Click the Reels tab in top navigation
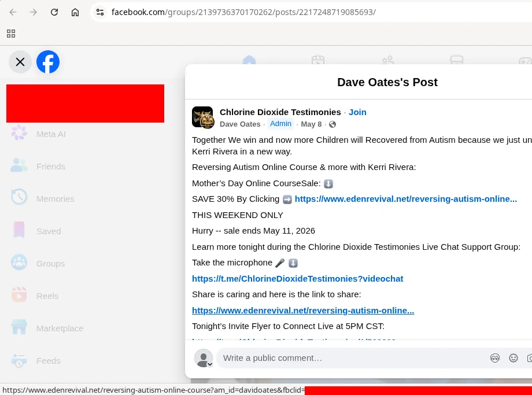 point(318,60)
